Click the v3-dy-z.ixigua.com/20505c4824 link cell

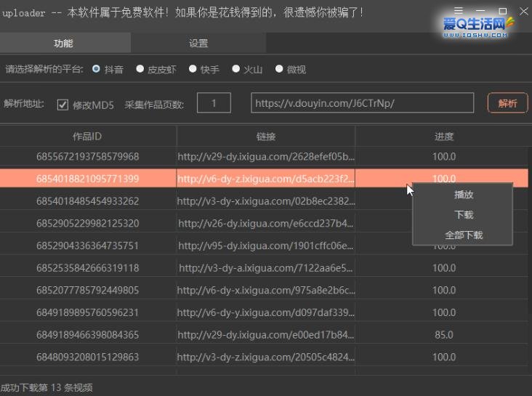pyautogui.click(x=266, y=357)
